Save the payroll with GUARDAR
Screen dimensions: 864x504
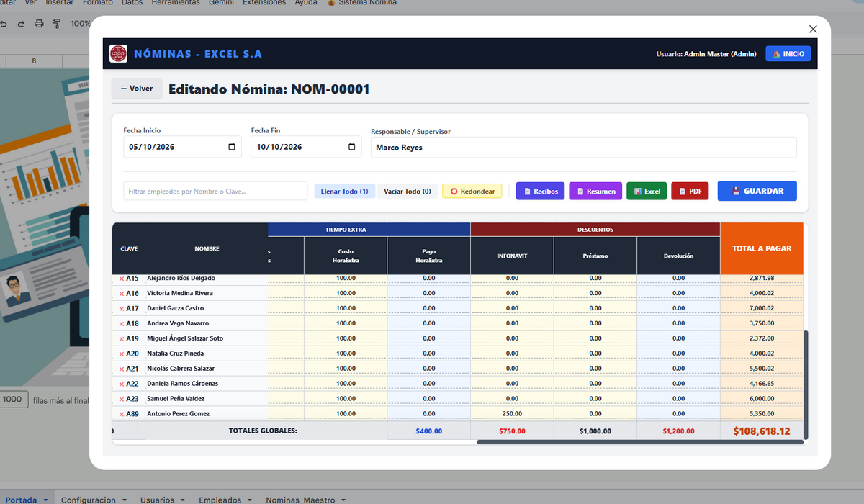[757, 191]
